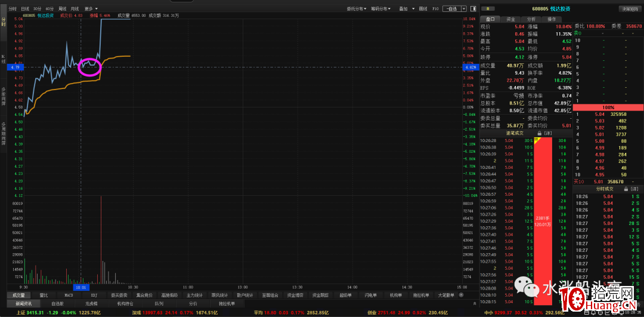Expand the bottom panel chevron
This screenshot has height=317, width=644.
(475, 303)
